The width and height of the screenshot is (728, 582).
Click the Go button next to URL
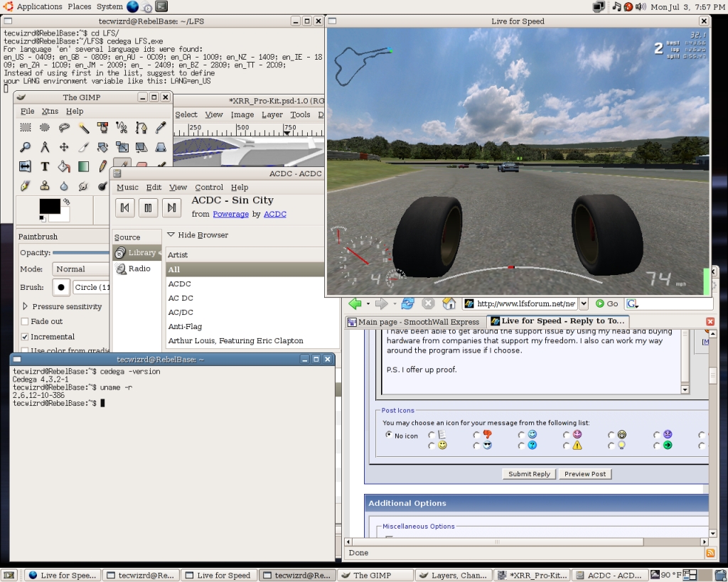tap(607, 303)
